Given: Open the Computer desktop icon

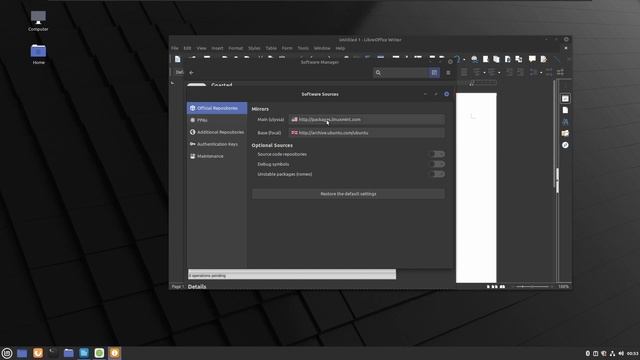Looking at the screenshot, I should [x=38, y=21].
